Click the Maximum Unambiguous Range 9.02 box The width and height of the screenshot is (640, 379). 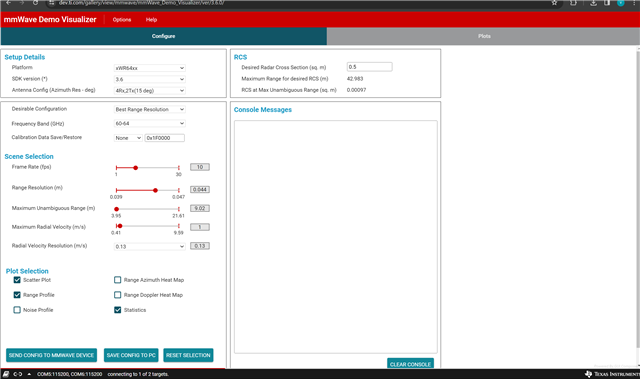tap(200, 208)
